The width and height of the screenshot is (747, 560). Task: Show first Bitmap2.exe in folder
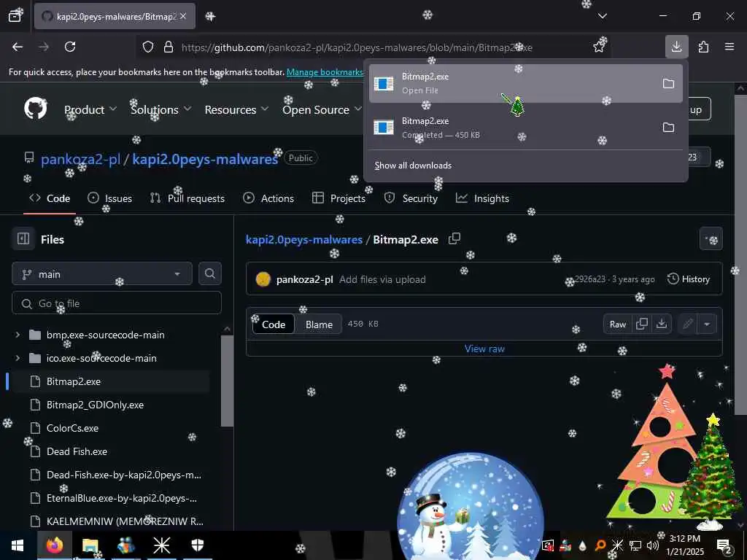tap(668, 84)
